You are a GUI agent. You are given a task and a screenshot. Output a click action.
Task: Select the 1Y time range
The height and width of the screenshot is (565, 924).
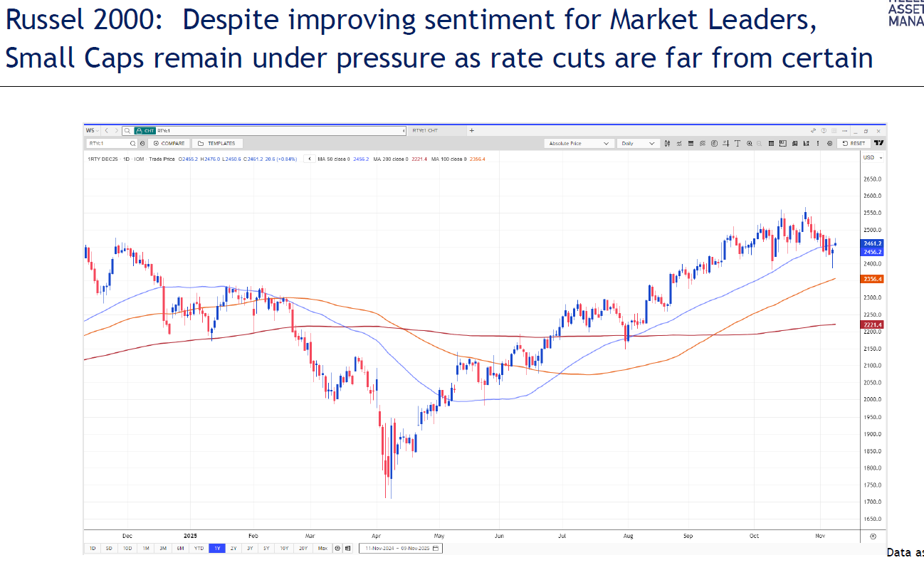pos(215,549)
